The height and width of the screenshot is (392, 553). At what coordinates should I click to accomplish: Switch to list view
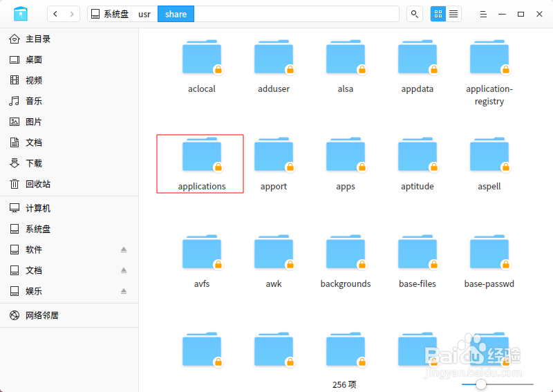[453, 14]
